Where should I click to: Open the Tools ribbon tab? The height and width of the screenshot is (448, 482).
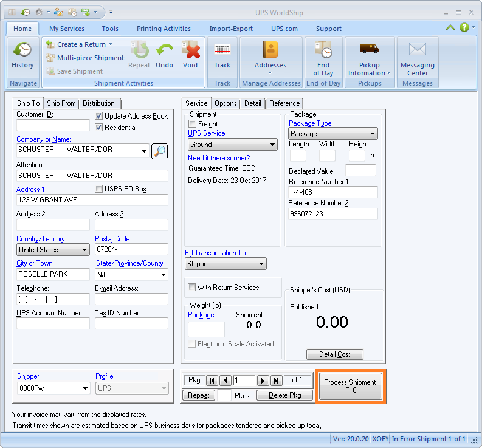pos(110,29)
